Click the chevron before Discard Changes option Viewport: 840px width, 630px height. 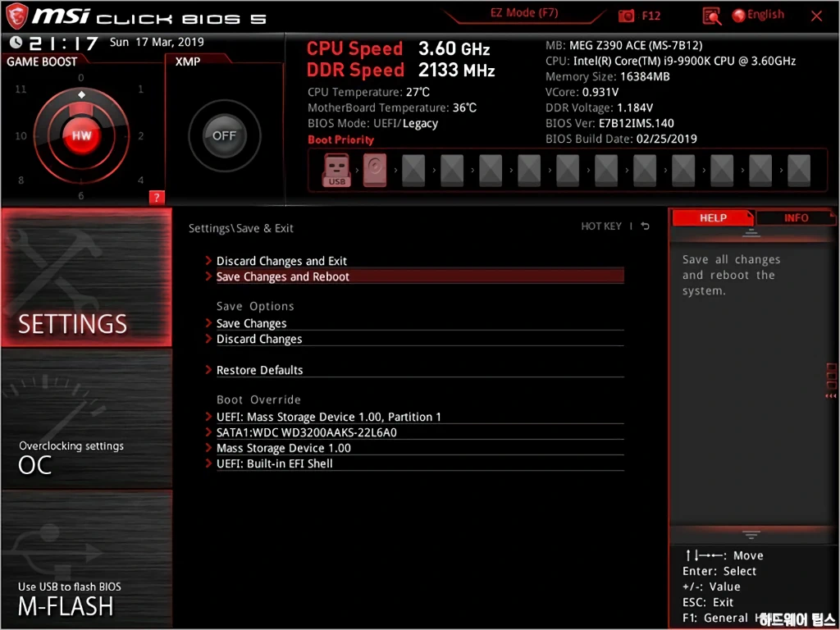208,338
